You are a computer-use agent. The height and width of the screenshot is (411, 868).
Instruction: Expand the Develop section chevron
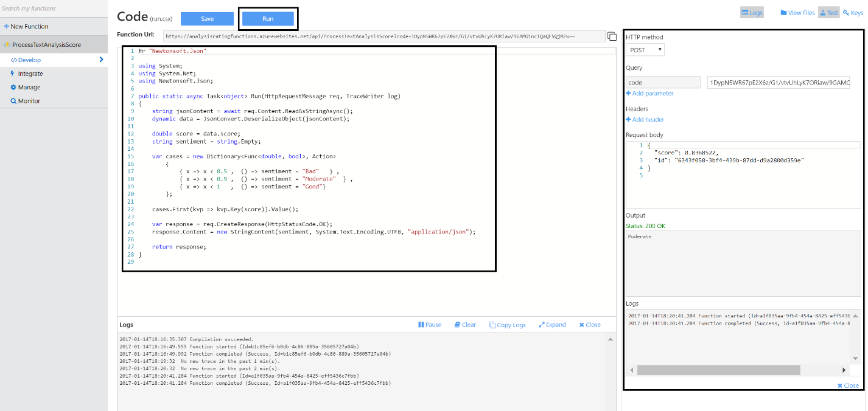(102, 60)
